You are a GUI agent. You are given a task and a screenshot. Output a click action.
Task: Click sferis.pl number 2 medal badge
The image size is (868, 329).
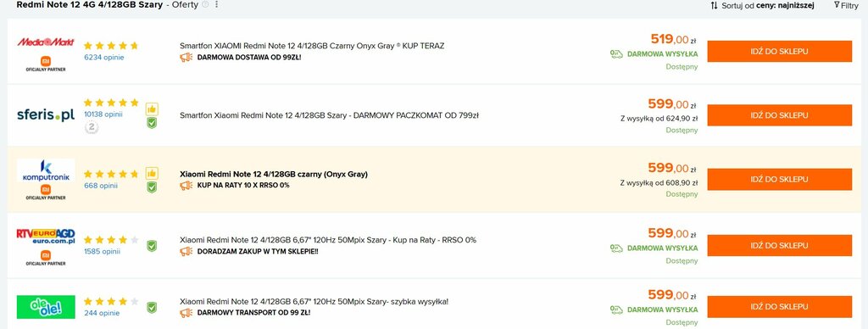pos(92,128)
